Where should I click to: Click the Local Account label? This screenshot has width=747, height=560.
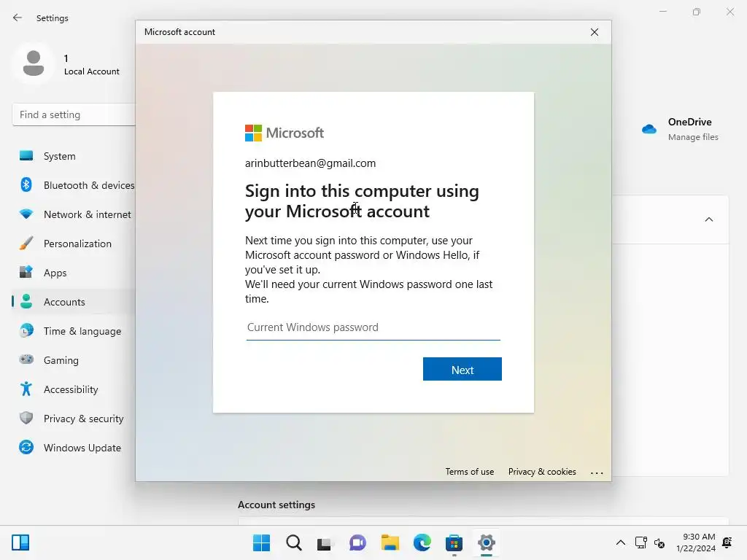click(91, 71)
